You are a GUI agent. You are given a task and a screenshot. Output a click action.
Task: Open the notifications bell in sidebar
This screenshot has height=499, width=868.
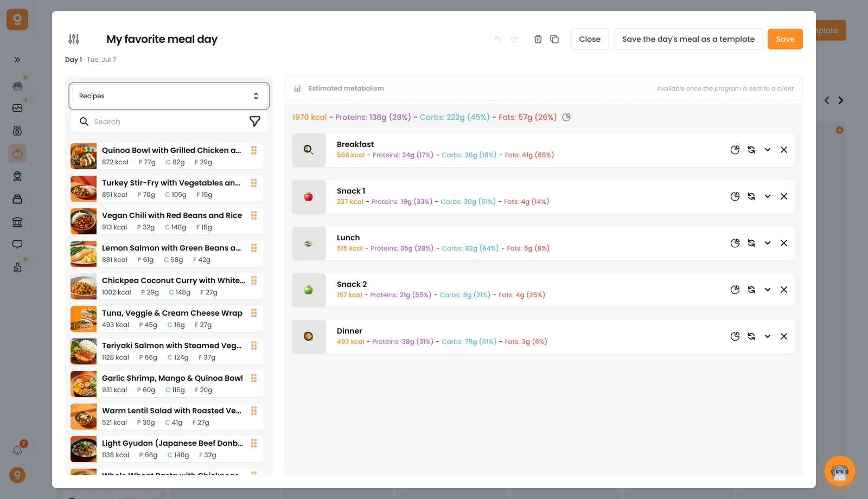pos(17,450)
